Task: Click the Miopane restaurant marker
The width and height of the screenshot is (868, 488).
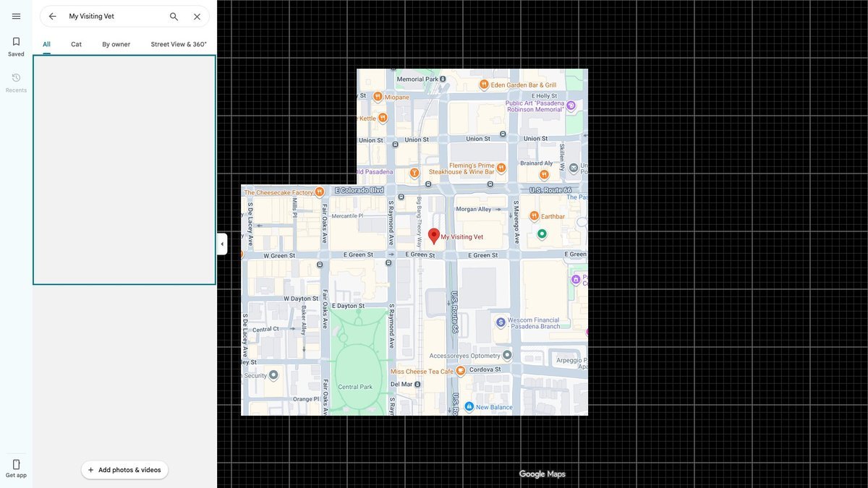Action: pyautogui.click(x=377, y=96)
